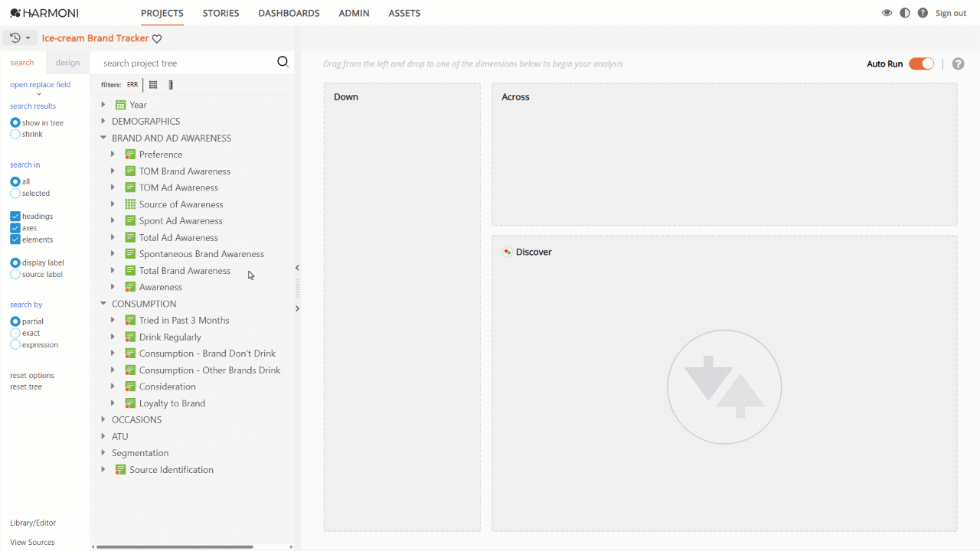Collapse the CONSUMPTION section
Image resolution: width=980 pixels, height=551 pixels.
pyautogui.click(x=103, y=304)
